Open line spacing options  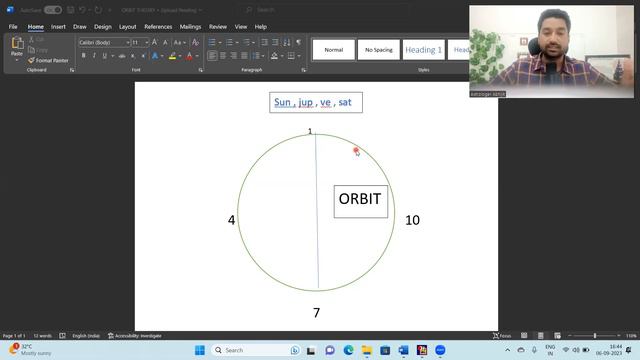pyautogui.click(x=256, y=56)
